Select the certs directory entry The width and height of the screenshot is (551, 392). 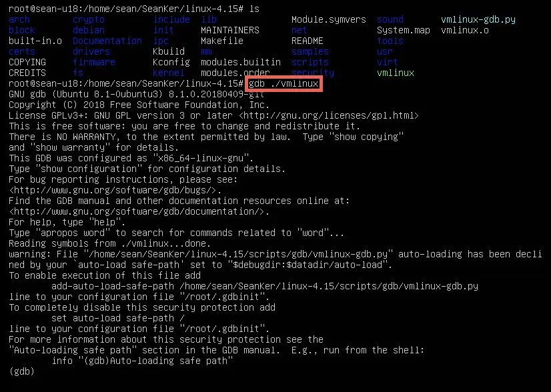22,51
